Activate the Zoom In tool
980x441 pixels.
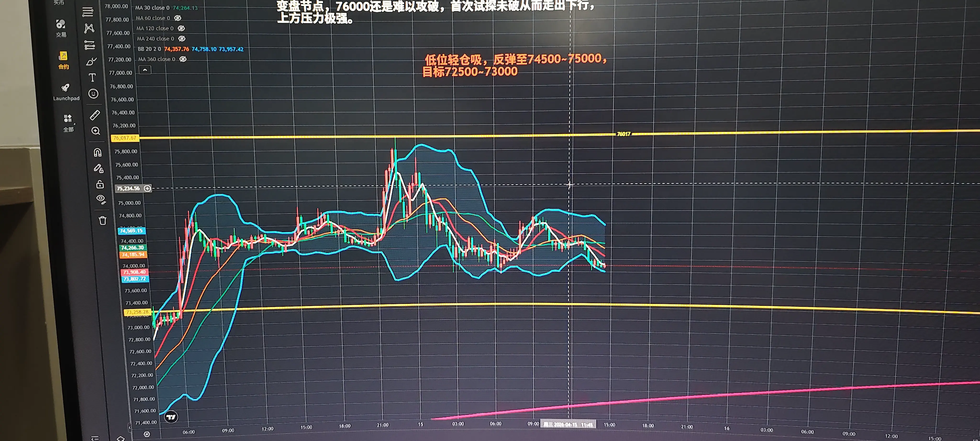pos(96,131)
